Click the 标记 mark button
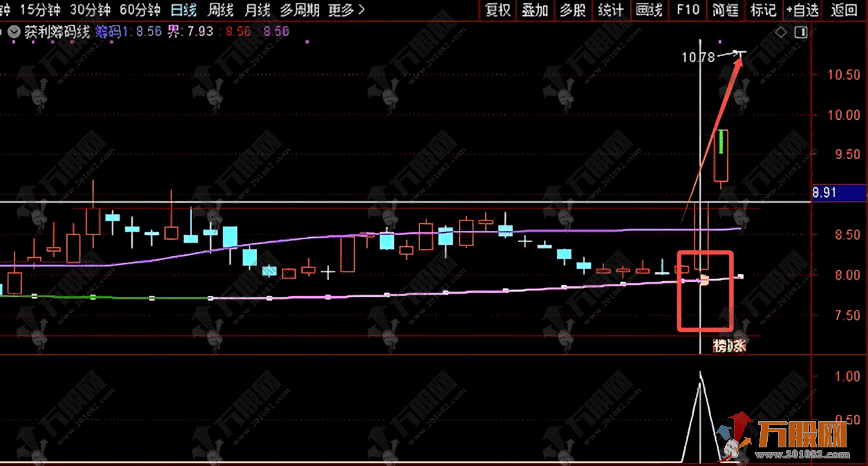Image resolution: width=868 pixels, height=466 pixels. click(x=763, y=10)
